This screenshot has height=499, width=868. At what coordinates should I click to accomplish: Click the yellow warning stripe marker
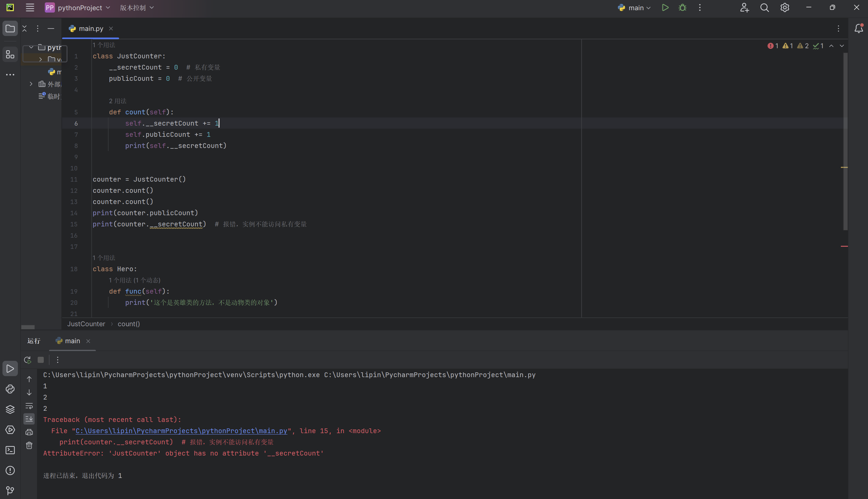tap(844, 167)
